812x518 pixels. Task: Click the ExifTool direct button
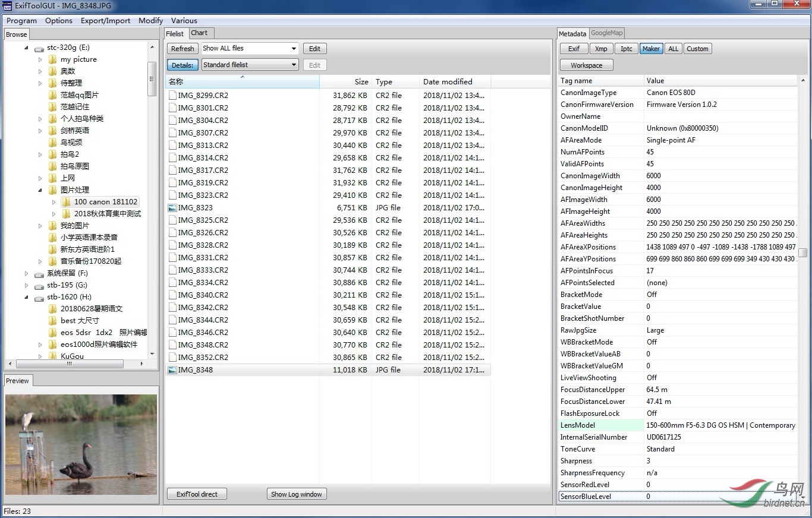point(197,494)
